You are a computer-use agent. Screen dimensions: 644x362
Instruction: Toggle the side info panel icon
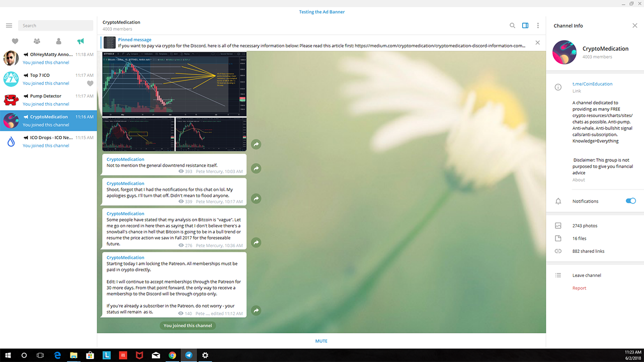pyautogui.click(x=525, y=26)
